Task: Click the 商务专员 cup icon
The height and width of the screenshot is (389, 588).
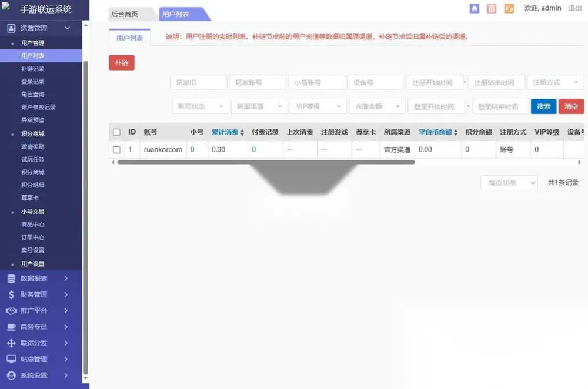Action: (11, 327)
